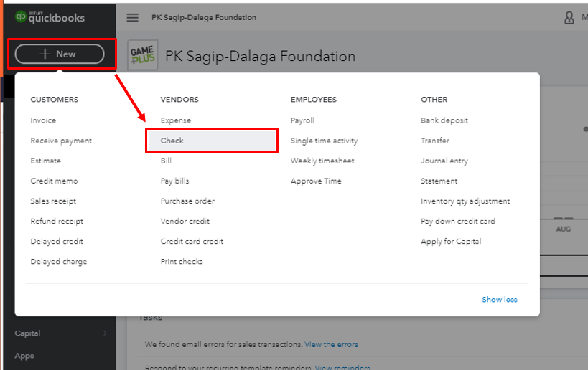Viewport: 588px width, 370px height.
Task: Open Apps in the sidebar
Action: tap(24, 356)
